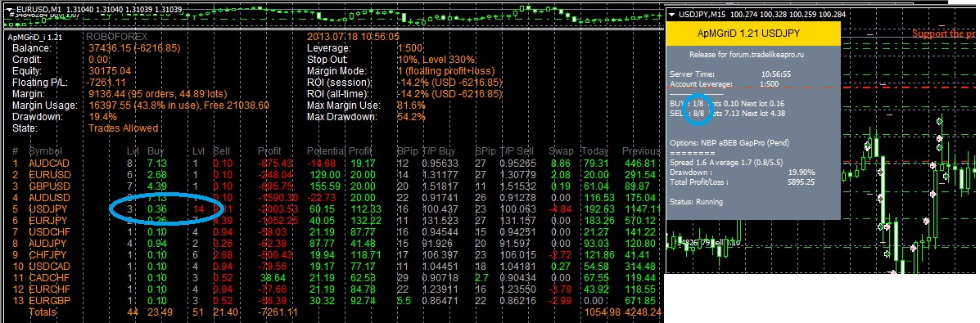Click the Today column header
This screenshot has height=323, width=980.
tap(595, 151)
